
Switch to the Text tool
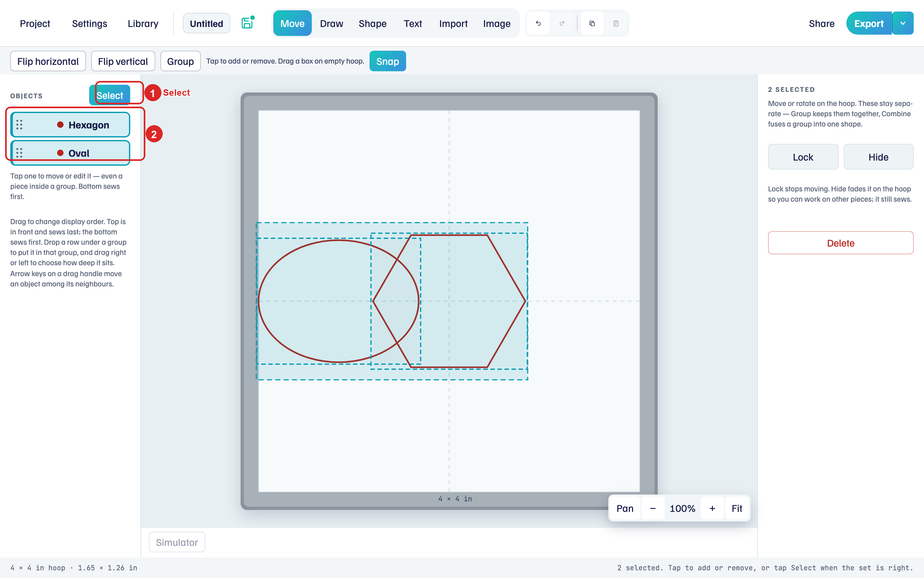coord(413,23)
